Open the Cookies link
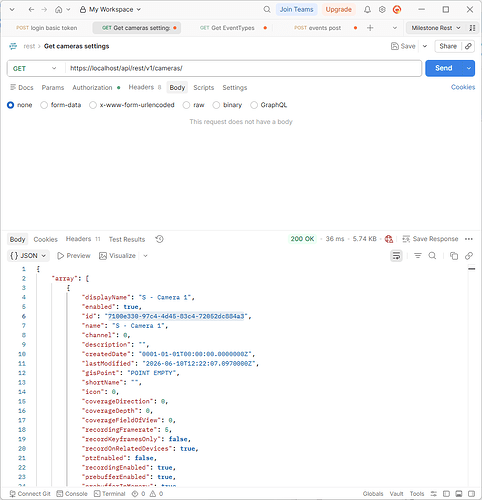Viewport: 482px width, 500px height. click(463, 87)
